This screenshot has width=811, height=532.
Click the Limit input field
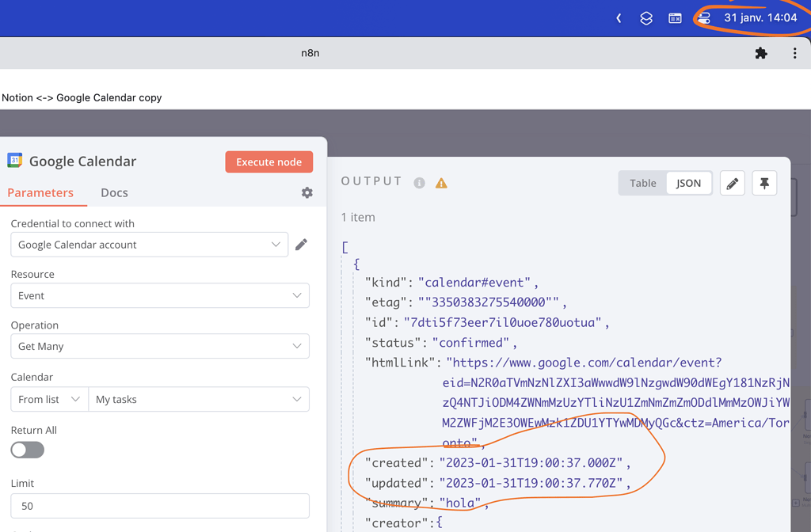click(x=160, y=506)
